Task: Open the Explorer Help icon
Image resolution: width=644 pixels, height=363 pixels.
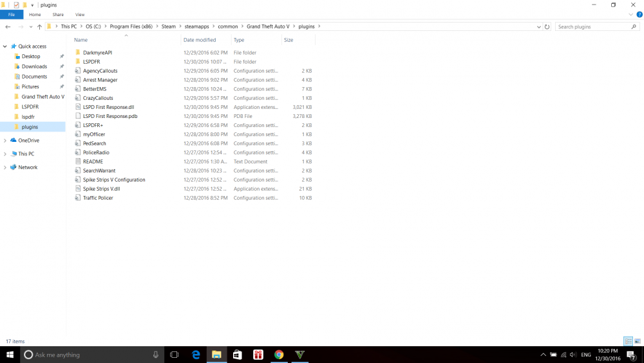Action: (639, 14)
